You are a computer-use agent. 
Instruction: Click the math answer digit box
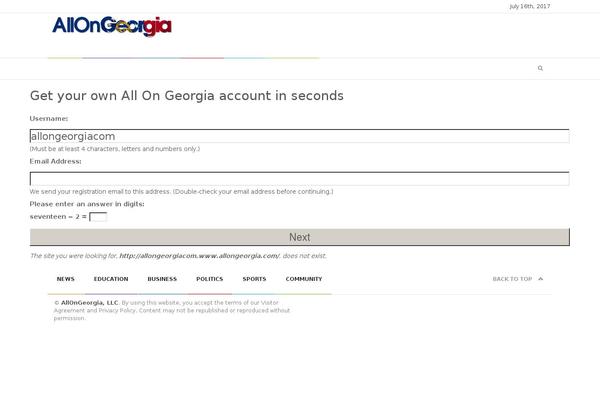pos(98,217)
